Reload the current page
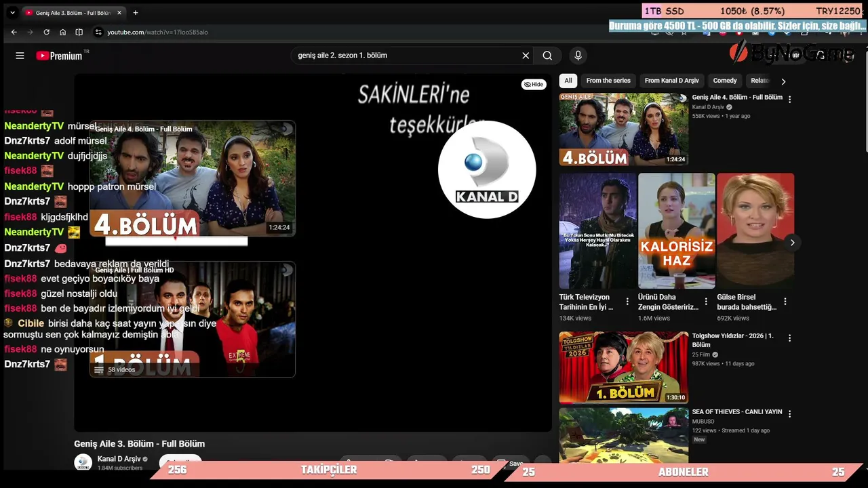The height and width of the screenshot is (488, 868). tap(46, 32)
